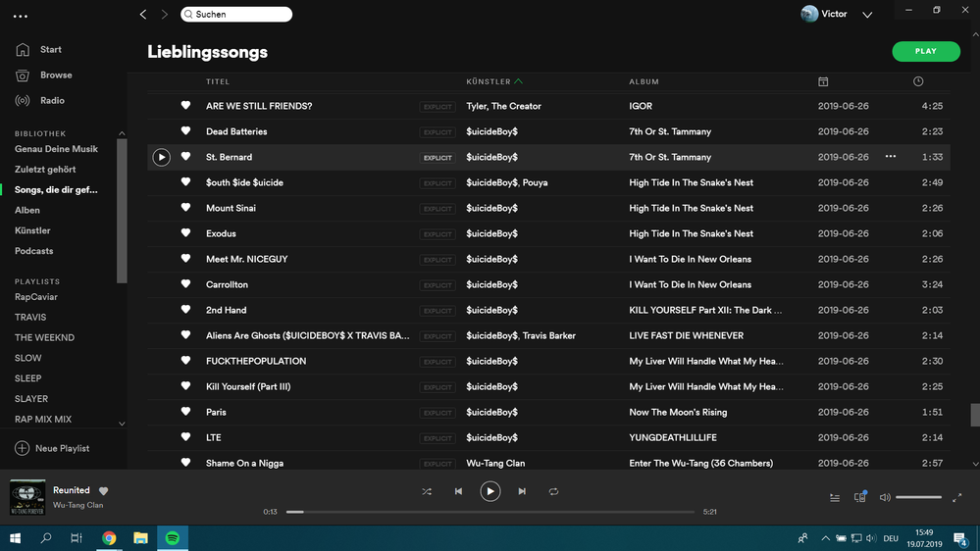Unlike $outh $ide $uicide heart
This screenshot has height=551, width=980.
[x=185, y=181]
